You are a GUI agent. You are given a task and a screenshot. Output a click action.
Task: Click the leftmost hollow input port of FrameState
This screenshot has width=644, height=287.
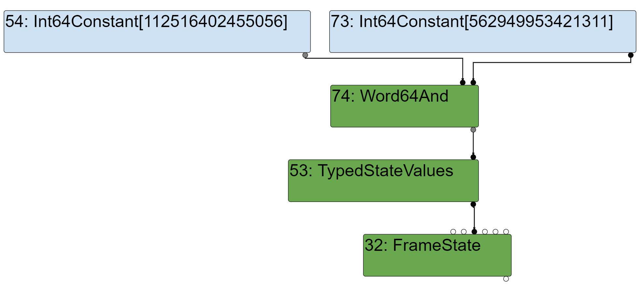pyautogui.click(x=453, y=232)
